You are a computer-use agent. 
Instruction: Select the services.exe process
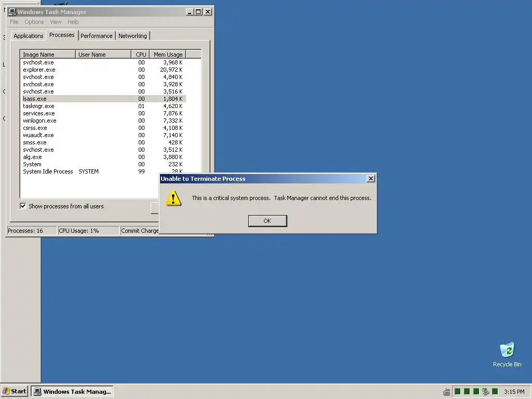103,113
